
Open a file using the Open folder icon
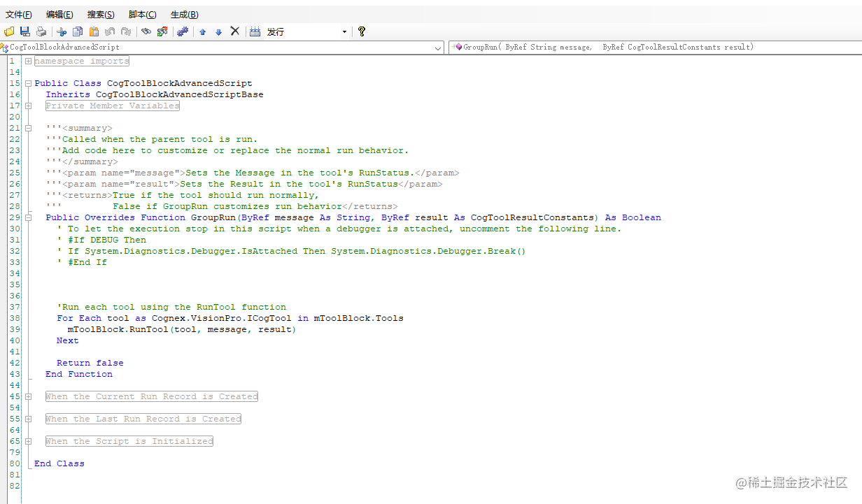[x=9, y=31]
